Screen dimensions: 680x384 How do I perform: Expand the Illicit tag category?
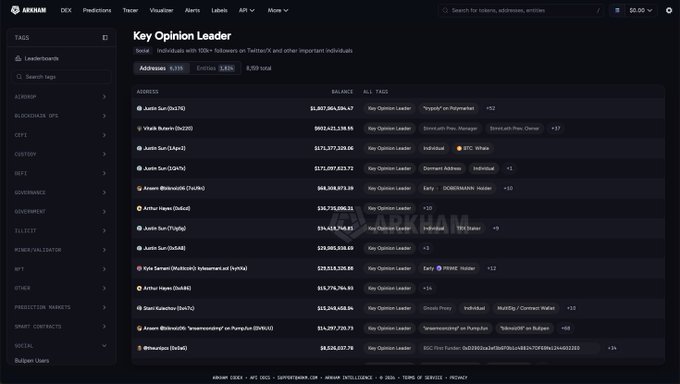click(x=61, y=230)
